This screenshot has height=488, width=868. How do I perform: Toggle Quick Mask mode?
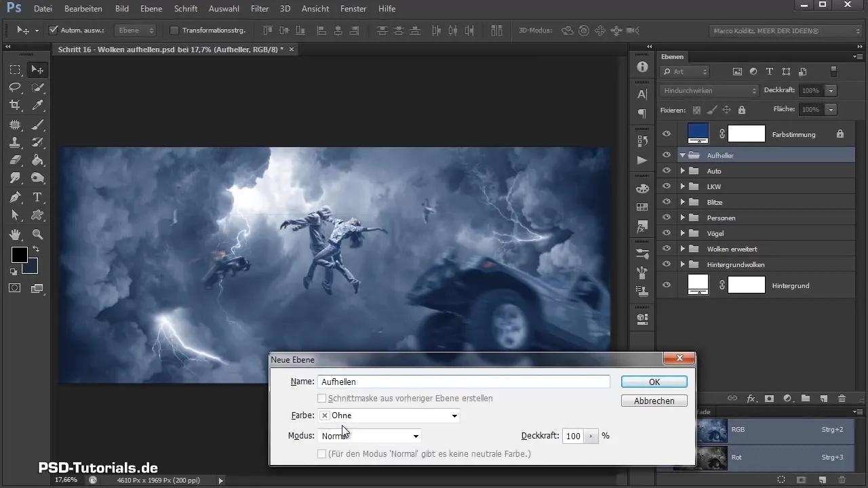tap(15, 287)
